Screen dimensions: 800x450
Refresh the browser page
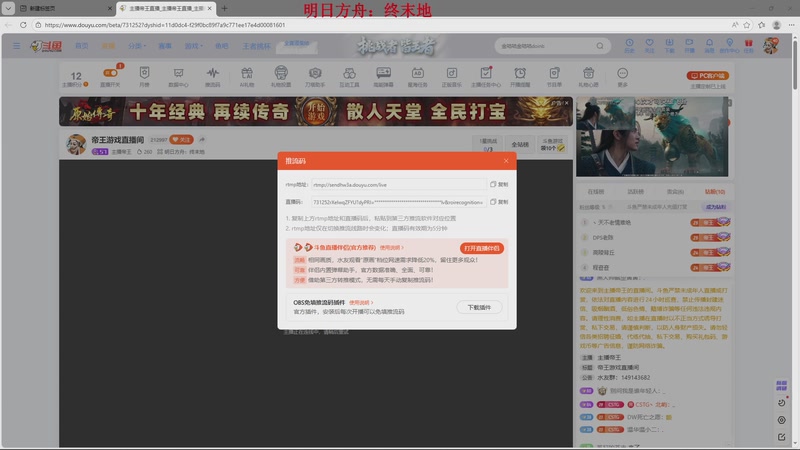[23, 24]
